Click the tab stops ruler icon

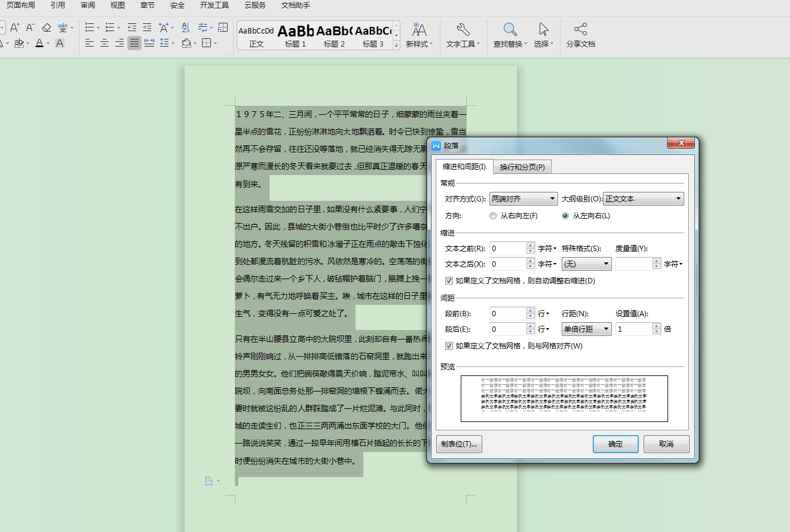[223, 27]
